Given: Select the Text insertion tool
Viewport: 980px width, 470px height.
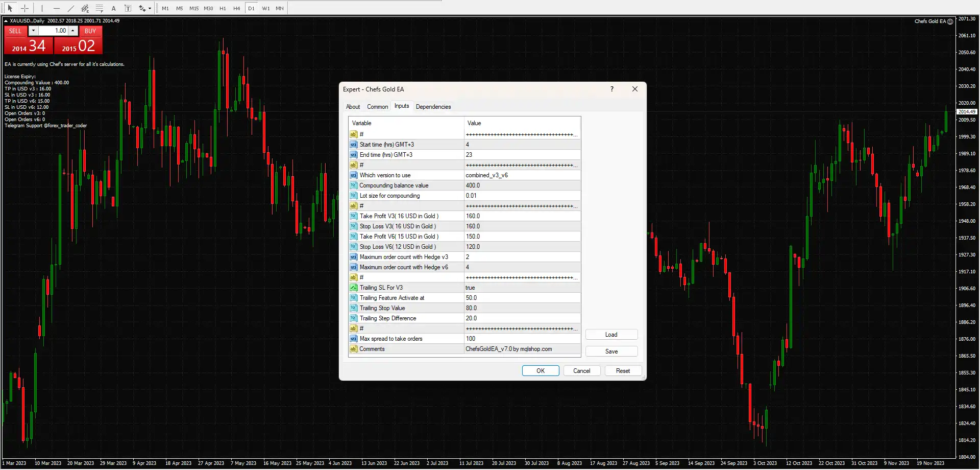Looking at the screenshot, I should [x=114, y=8].
